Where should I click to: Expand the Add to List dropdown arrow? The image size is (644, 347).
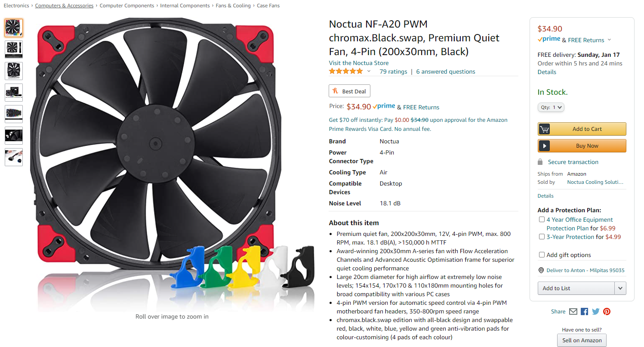pyautogui.click(x=620, y=288)
